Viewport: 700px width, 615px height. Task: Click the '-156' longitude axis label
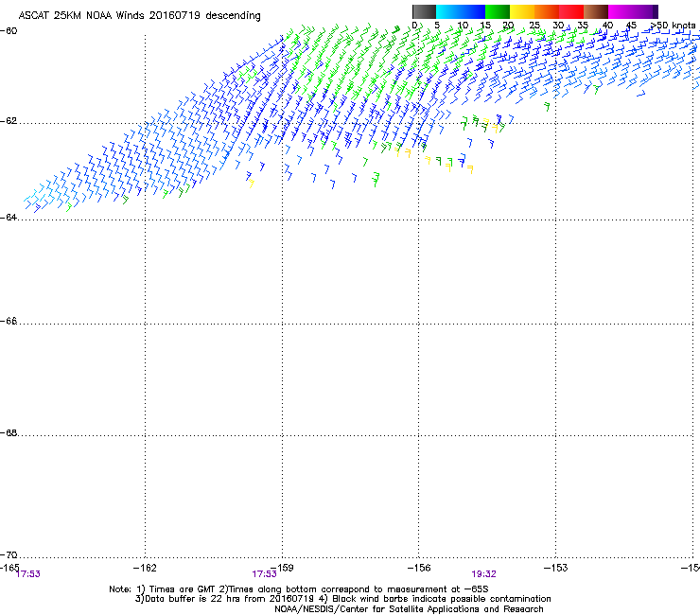tap(419, 568)
